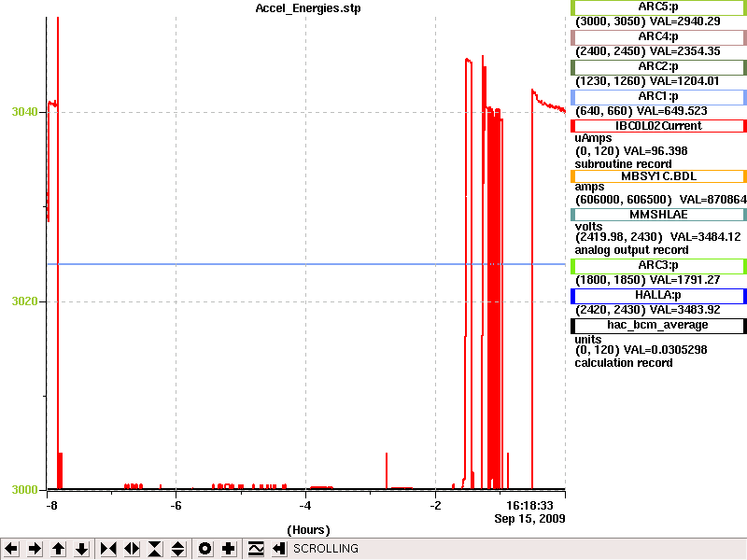Click the 3020 y-axis label
The image size is (747, 560).
coord(24,301)
